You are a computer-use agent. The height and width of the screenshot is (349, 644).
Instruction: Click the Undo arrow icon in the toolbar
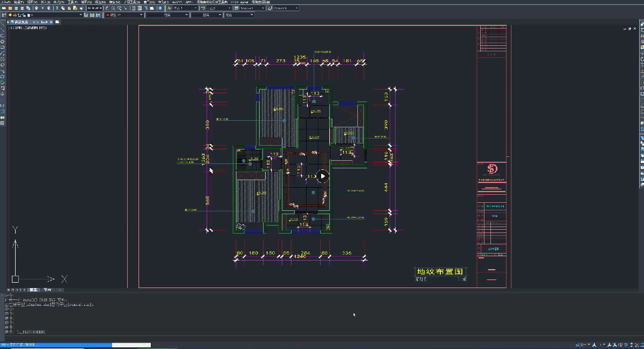(90, 9)
